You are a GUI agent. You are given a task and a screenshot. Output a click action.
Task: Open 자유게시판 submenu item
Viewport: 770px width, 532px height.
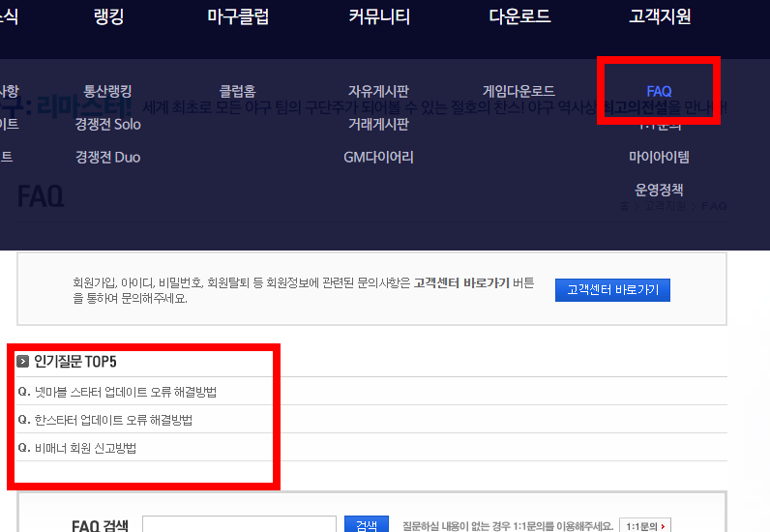coord(378,91)
